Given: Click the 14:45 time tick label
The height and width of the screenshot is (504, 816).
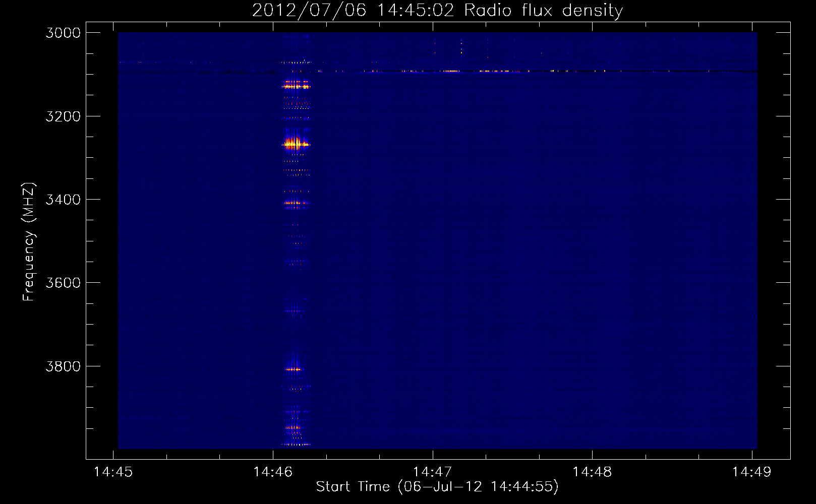Looking at the screenshot, I should [113, 472].
